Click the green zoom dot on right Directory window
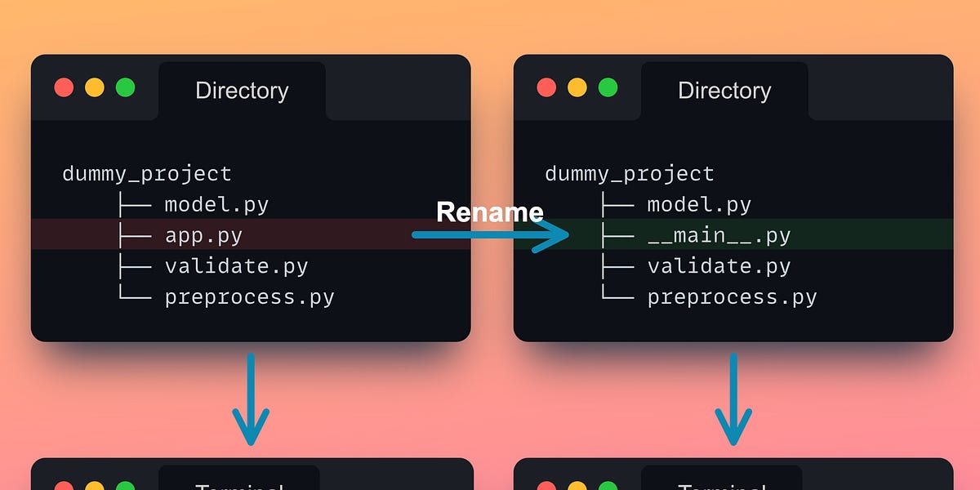Screen dimensions: 980x490 [x=608, y=87]
